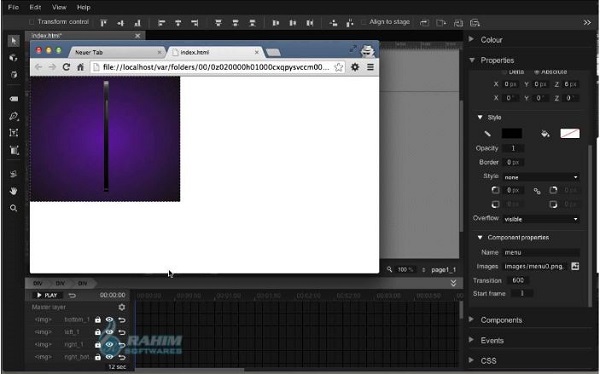Screen dimensions: 600x374
Task: Open the File menu
Action: coord(13,7)
